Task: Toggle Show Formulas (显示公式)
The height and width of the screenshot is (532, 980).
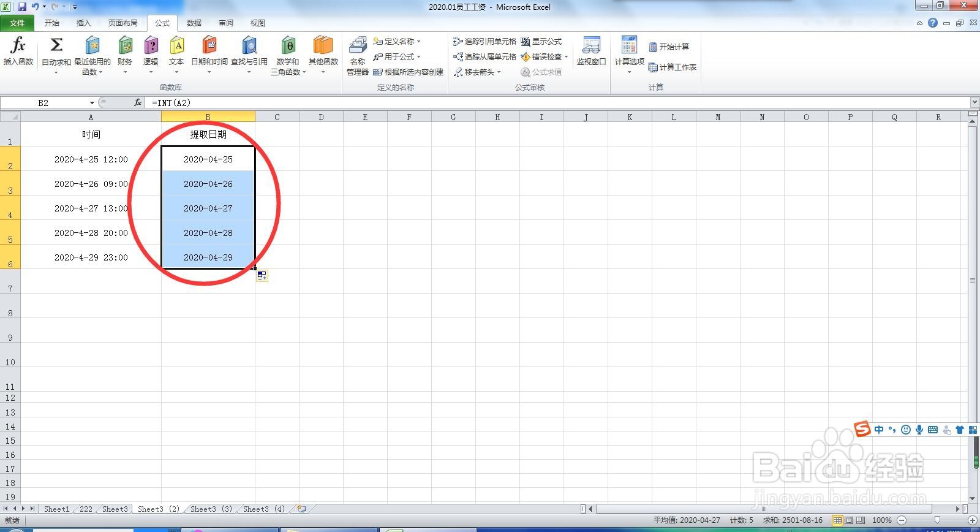Action: coord(541,41)
